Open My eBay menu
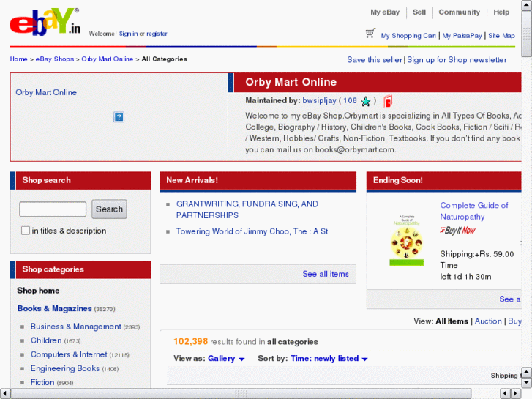 coord(385,12)
